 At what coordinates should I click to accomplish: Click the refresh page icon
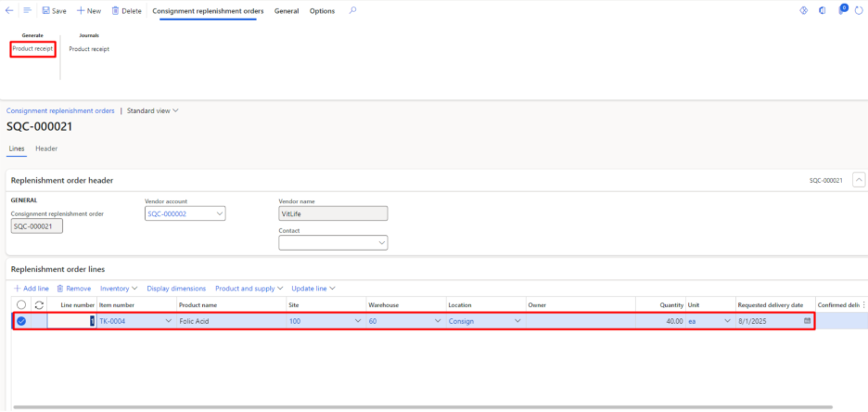pos(859,10)
